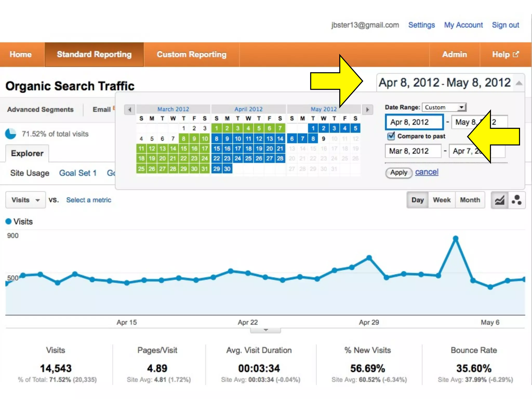Image resolution: width=532 pixels, height=399 pixels.
Task: Open the Visits metric dropdown
Action: [25, 200]
